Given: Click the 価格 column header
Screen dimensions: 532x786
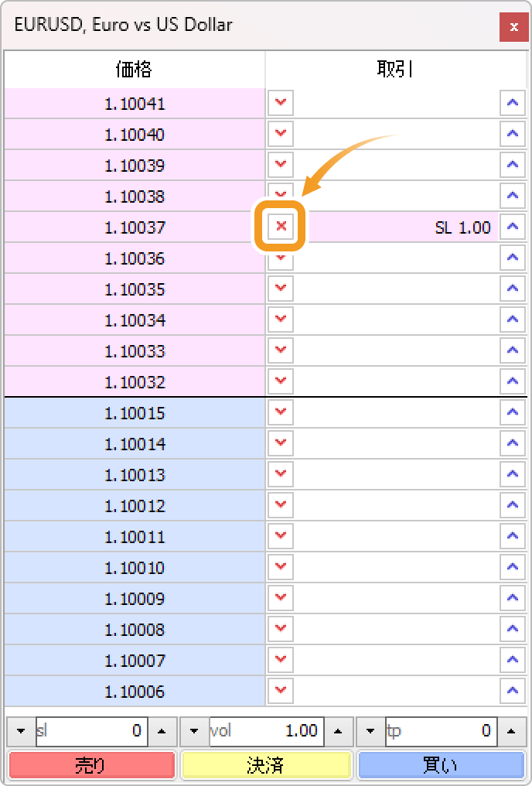Looking at the screenshot, I should click(x=135, y=69).
